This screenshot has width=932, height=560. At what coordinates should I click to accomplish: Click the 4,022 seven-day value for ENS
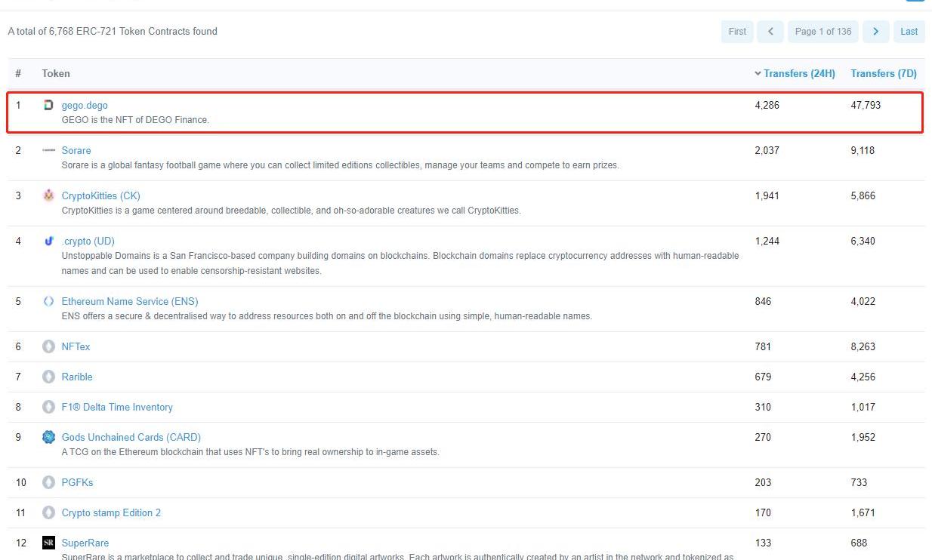coord(863,301)
